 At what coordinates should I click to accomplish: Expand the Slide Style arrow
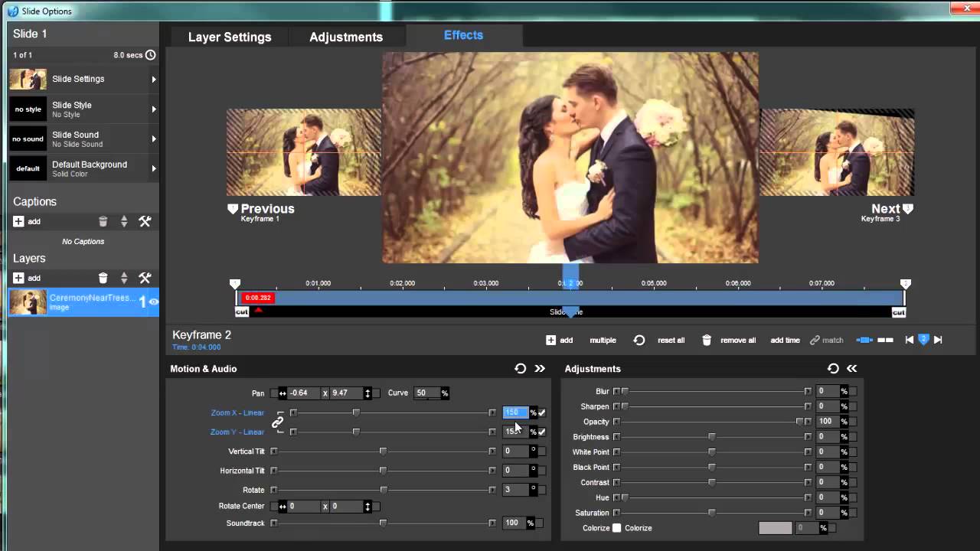tap(154, 109)
